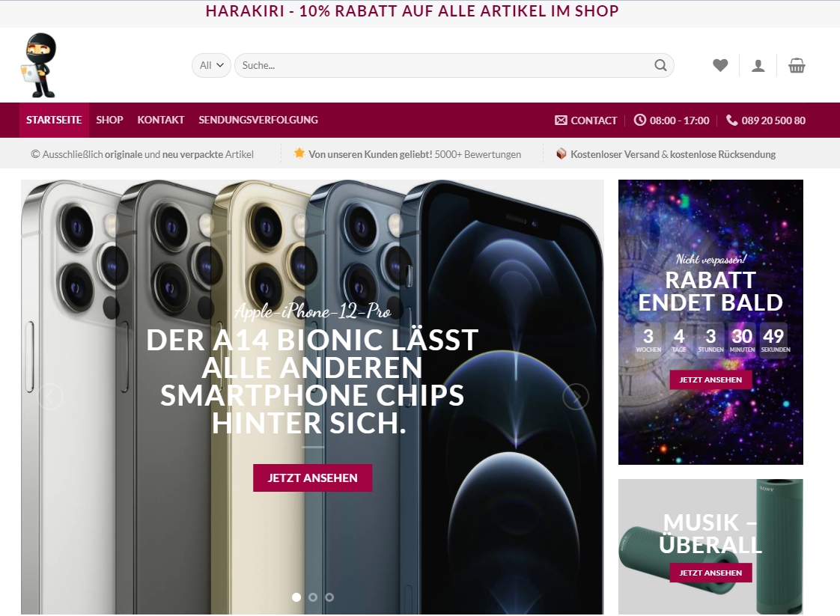Click the search magnifier icon
The width and height of the screenshot is (840, 616).
(660, 65)
